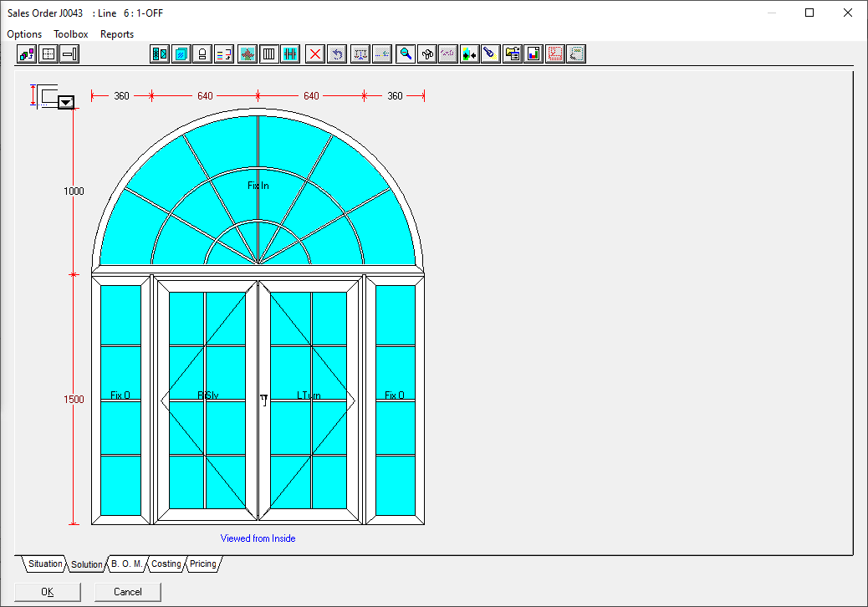Click the undo arrow toolbar icon
Screen dimensions: 868x607
tap(337, 54)
